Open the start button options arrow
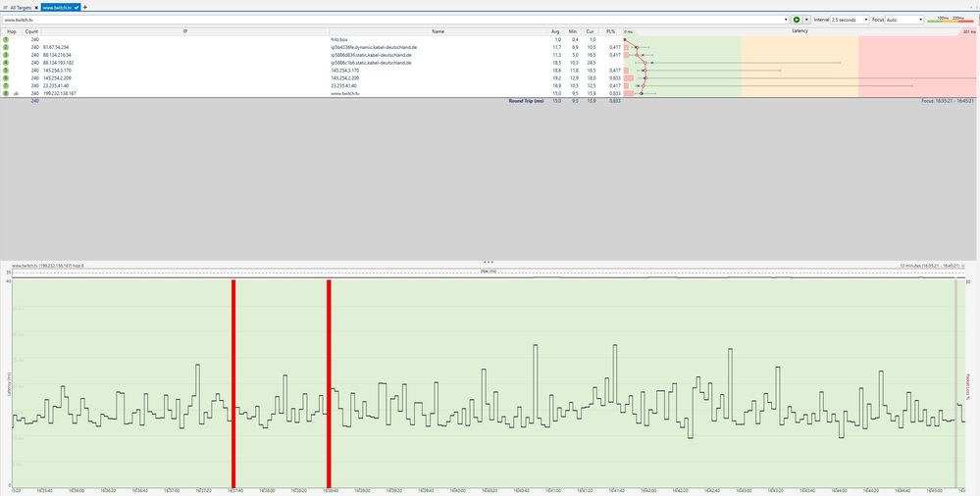Viewport: 980px width, 496px height. click(x=806, y=20)
